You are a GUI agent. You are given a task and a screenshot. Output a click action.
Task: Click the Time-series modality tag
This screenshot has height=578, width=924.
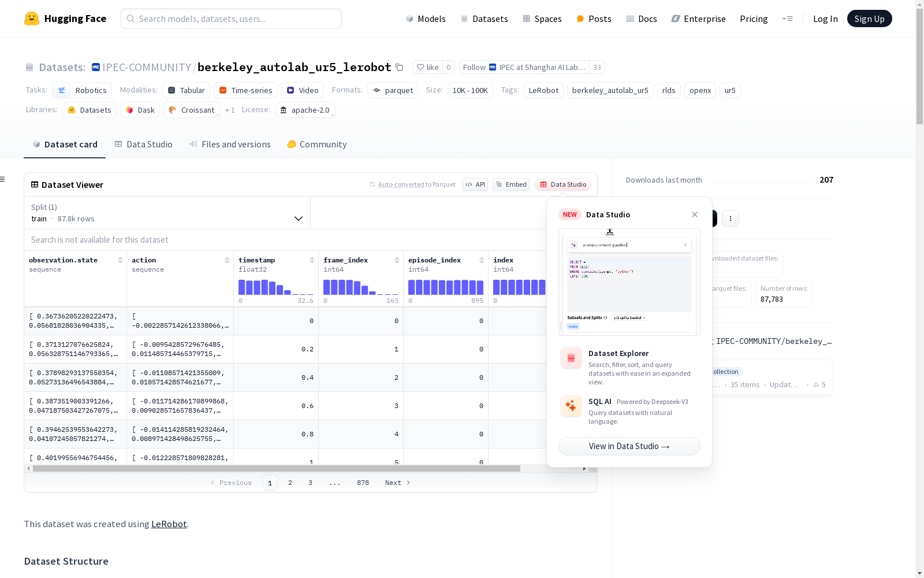coord(245,90)
